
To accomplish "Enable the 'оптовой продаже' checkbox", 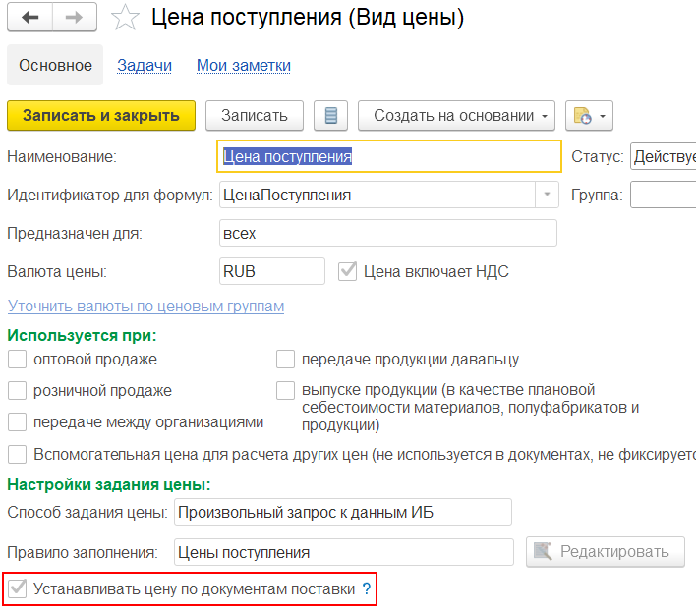I will coord(17,360).
